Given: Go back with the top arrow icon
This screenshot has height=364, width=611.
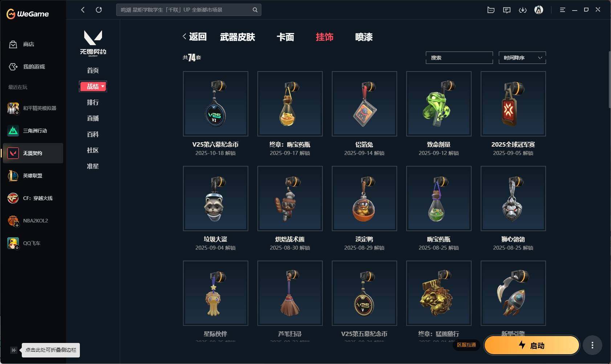Looking at the screenshot, I should tap(83, 10).
